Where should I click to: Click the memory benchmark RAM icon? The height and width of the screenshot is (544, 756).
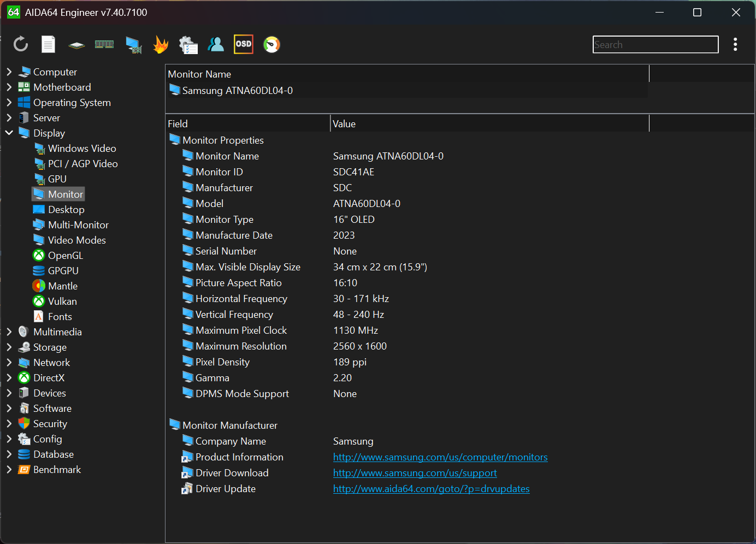pos(104,44)
